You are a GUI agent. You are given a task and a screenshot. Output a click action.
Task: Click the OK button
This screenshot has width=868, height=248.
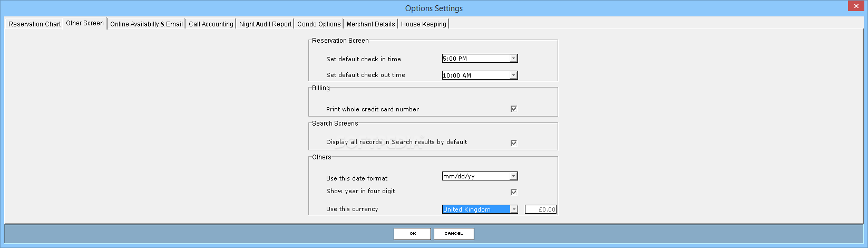click(x=412, y=234)
